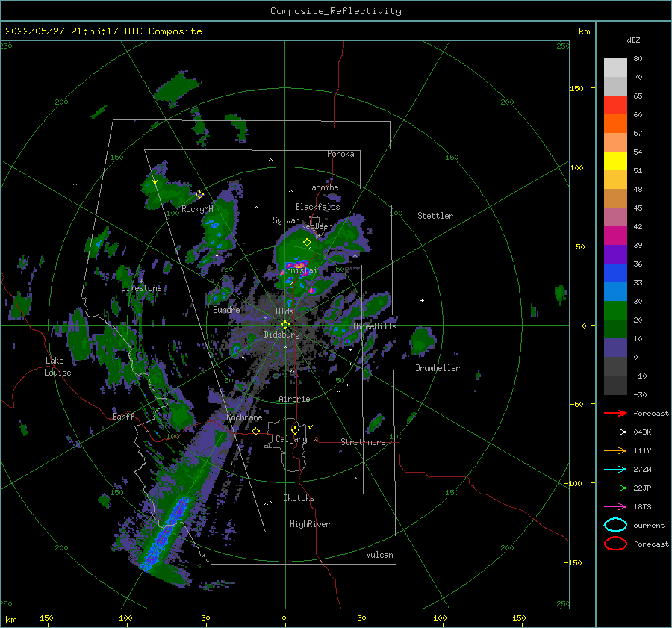Click the red forecast arrow in the legend
The width and height of the screenshot is (672, 628).
[x=615, y=413]
